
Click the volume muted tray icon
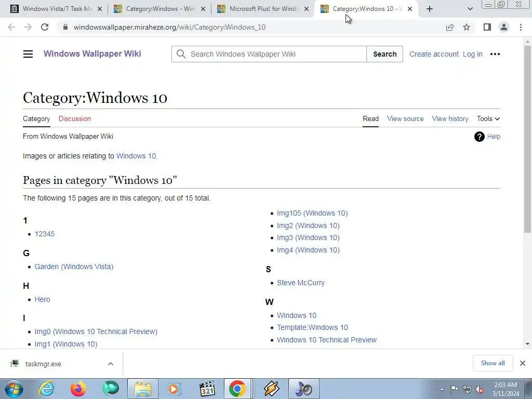(x=480, y=390)
